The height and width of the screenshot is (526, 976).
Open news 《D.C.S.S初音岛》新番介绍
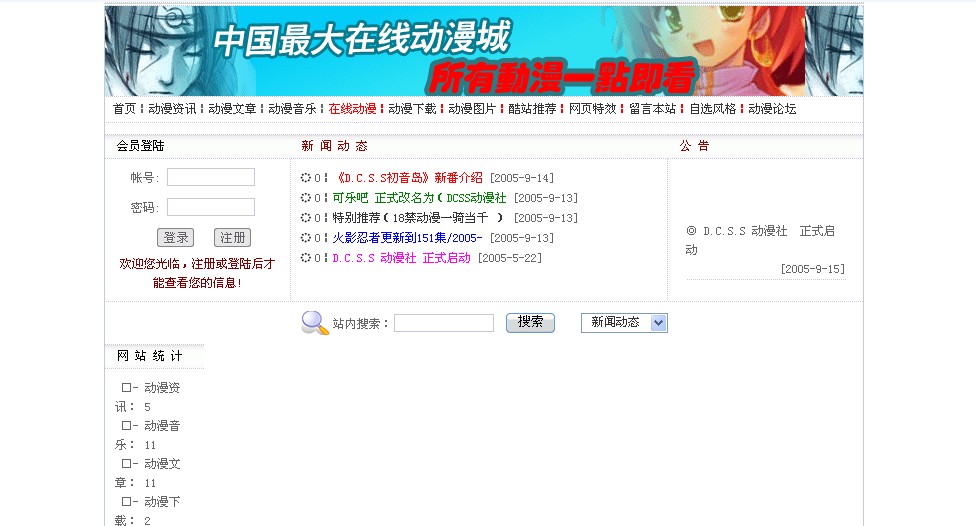(408, 178)
